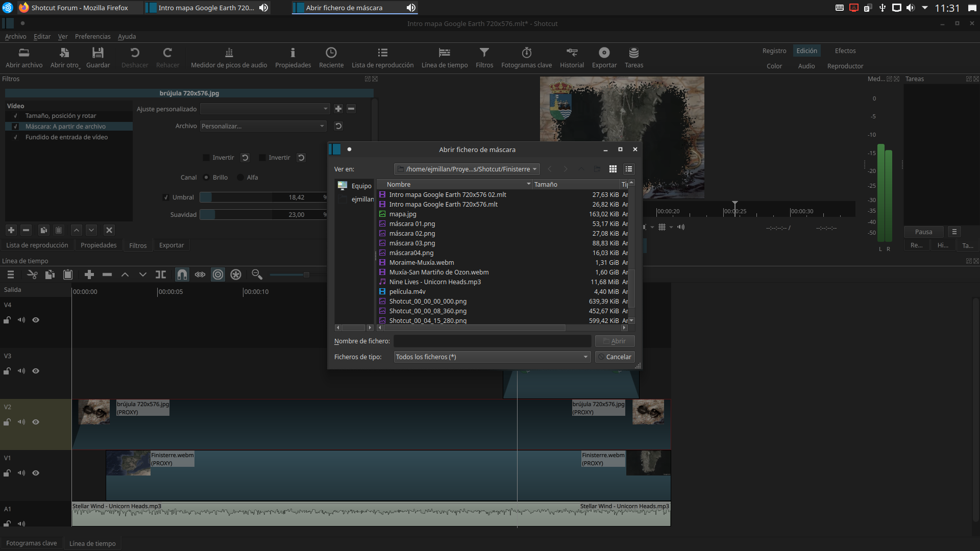The image size is (980, 551).
Task: Click the Equipo sidebar location
Action: click(355, 186)
